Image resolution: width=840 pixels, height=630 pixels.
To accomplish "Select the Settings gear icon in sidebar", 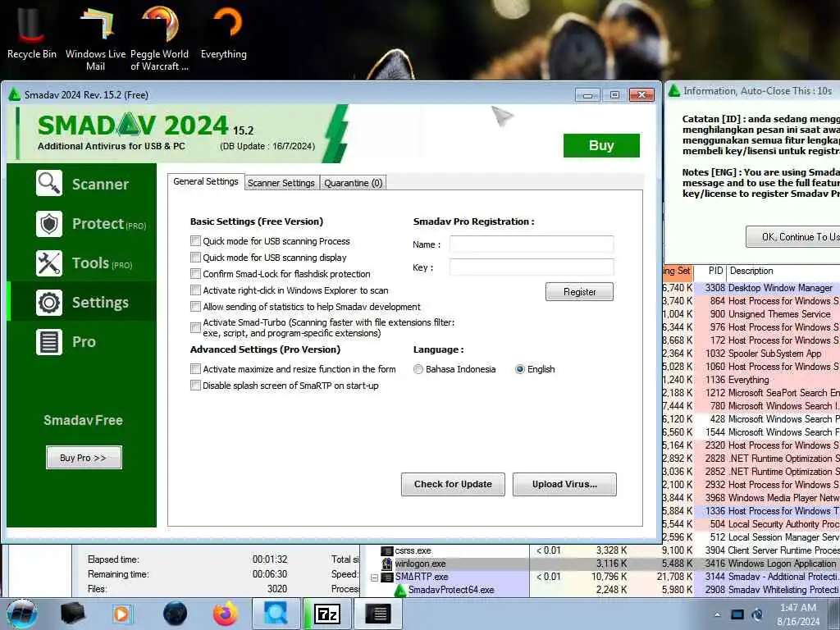I will pos(49,303).
